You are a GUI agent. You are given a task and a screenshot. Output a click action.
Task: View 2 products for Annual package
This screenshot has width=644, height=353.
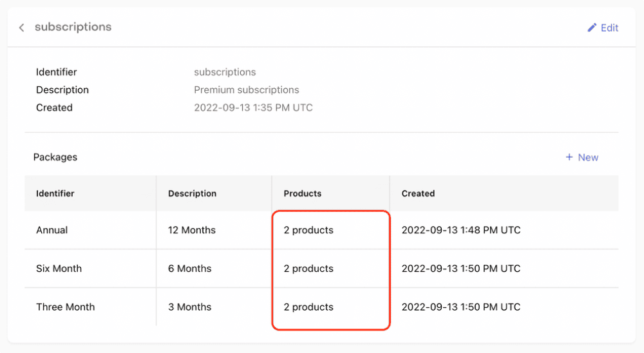click(308, 230)
